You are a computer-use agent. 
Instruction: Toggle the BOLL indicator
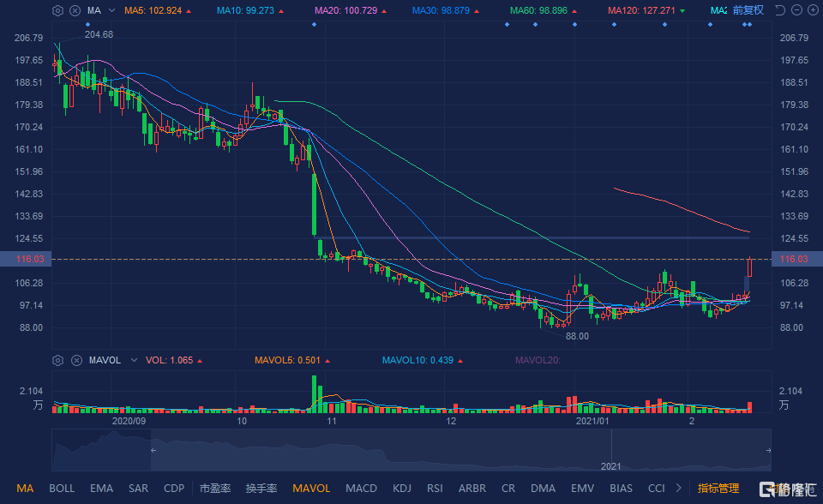(62, 489)
